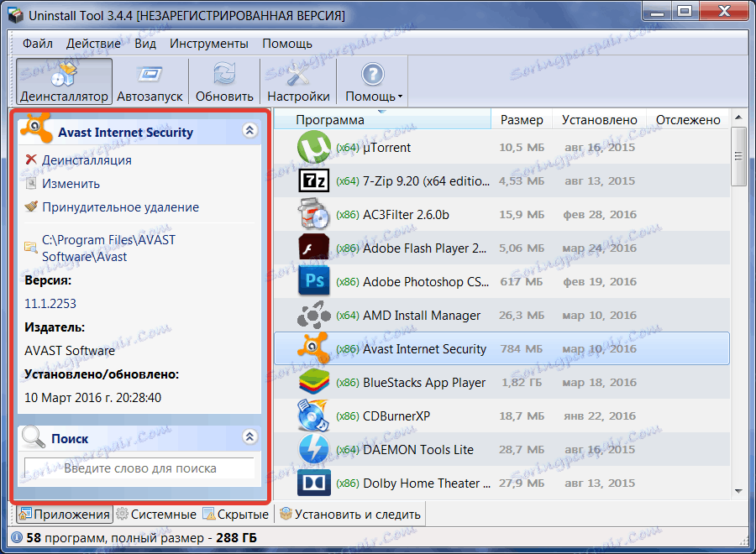Click the AMD Install Manager icon
756x554 pixels.
314,315
